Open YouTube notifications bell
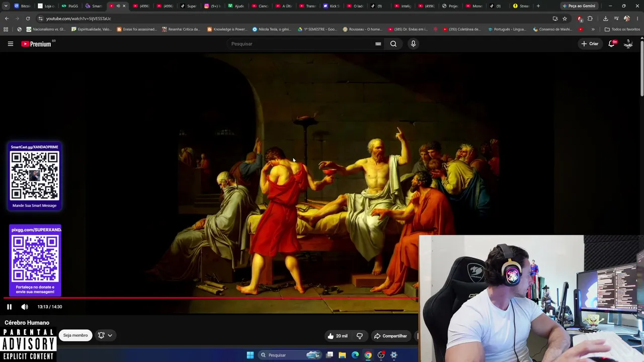The height and width of the screenshot is (362, 644). coord(612,44)
